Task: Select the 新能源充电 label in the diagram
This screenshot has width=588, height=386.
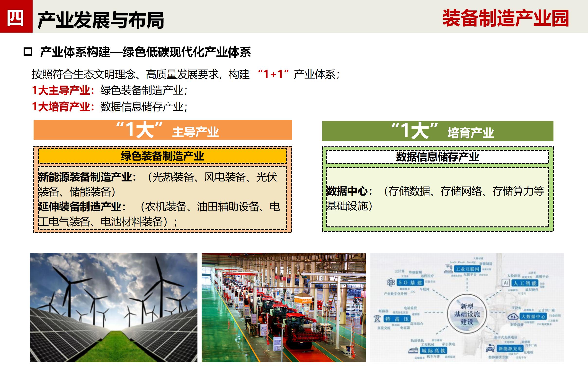Action: (510, 349)
